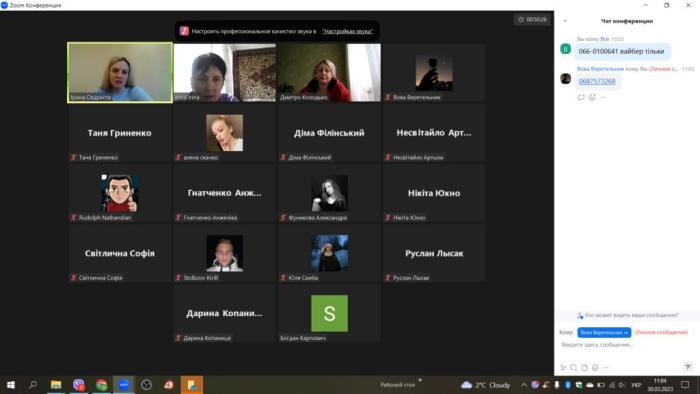Switch to Zoom app in the taskbar
Viewport: 700px width, 394px height.
[124, 385]
